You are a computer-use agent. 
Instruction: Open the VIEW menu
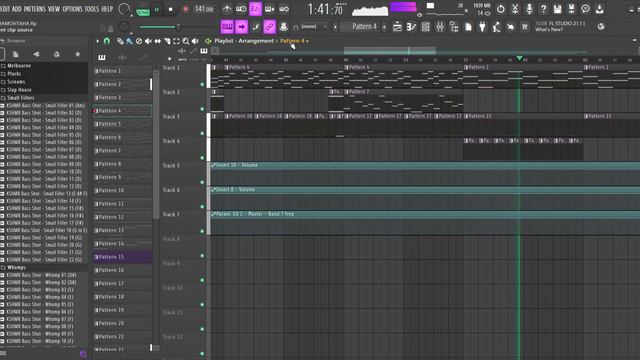(x=54, y=9)
